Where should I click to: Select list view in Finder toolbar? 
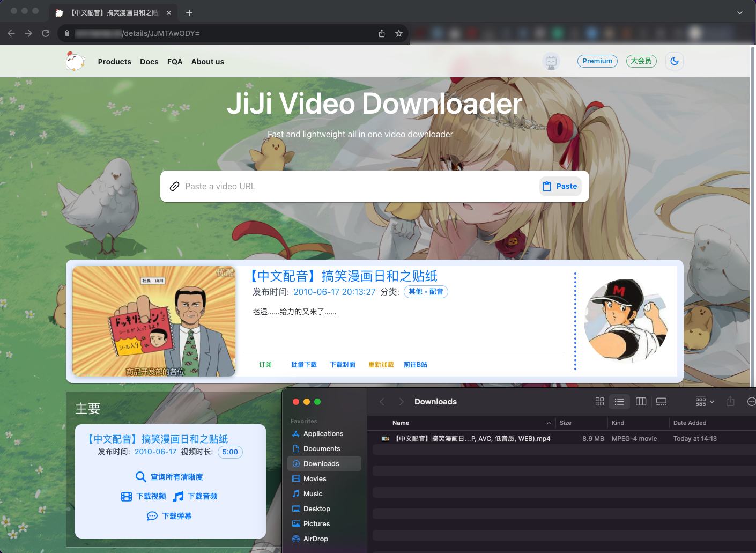coord(619,402)
